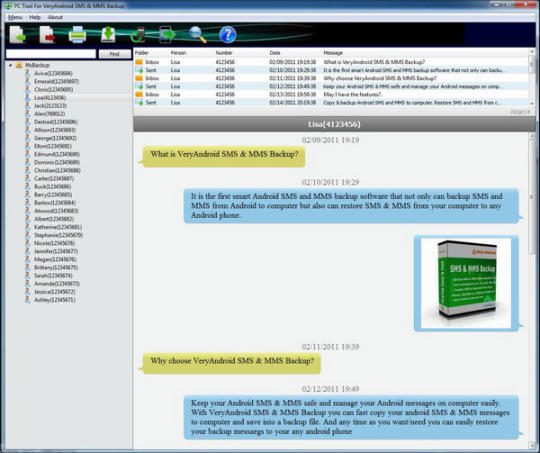Image resolution: width=540 pixels, height=453 pixels.
Task: Click message 'What is VeryAndroid SMS & MMS Backup?' in list
Action: click(x=374, y=62)
